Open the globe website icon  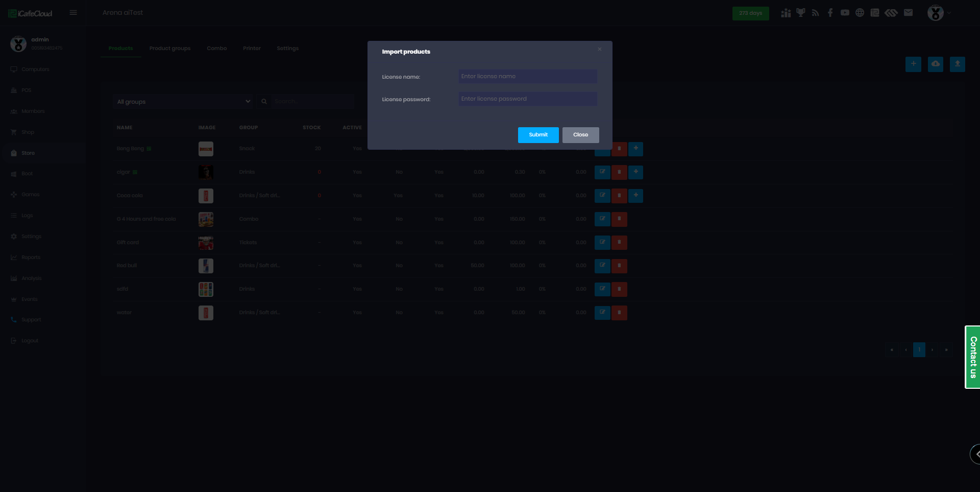pyautogui.click(x=860, y=13)
